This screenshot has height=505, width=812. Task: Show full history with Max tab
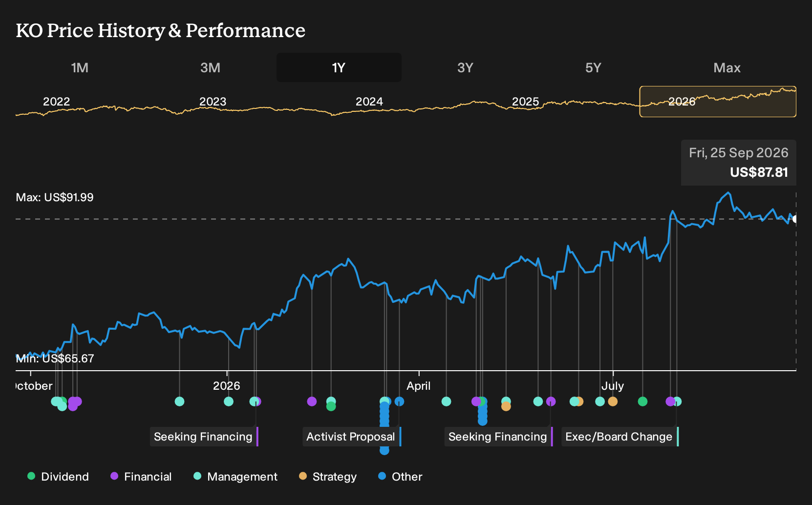tap(727, 68)
